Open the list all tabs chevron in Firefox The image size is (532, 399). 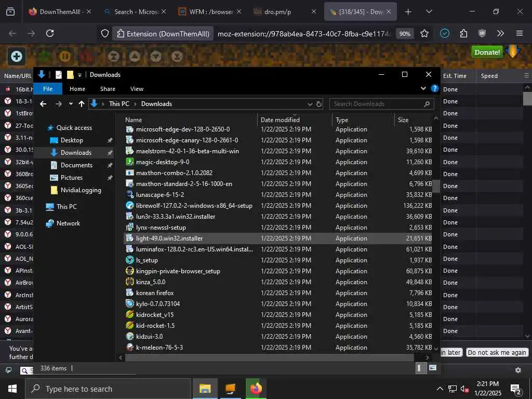point(429,11)
